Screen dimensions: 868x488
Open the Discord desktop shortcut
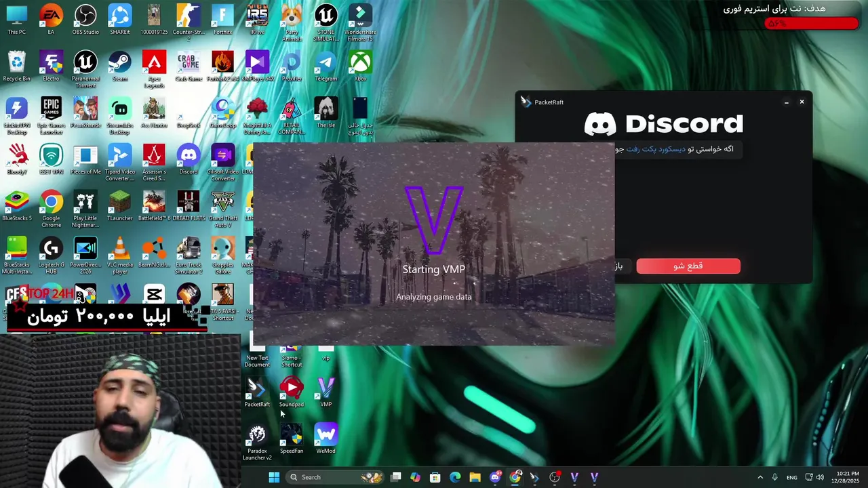(189, 159)
